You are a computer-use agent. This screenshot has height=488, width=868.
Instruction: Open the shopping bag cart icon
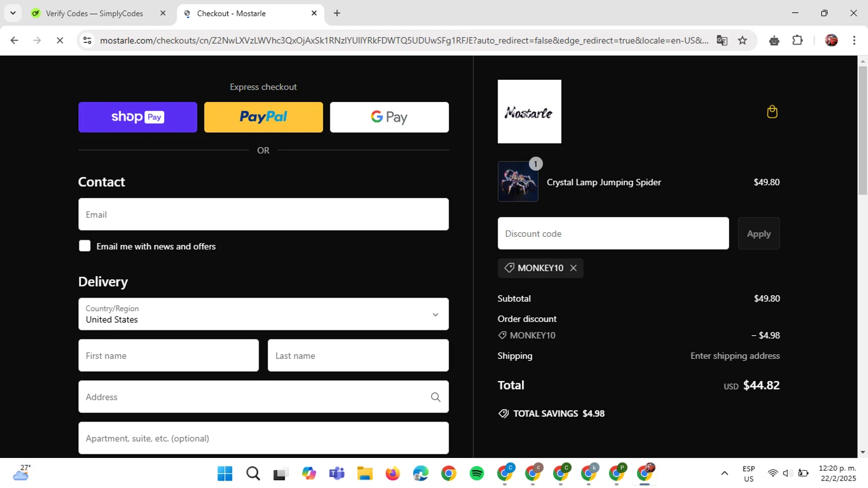tap(772, 112)
